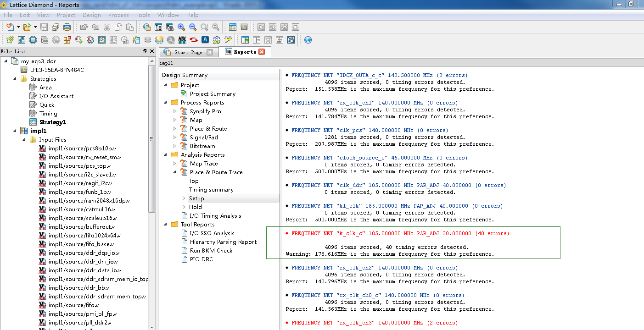Click the Print icon in toolbar
The image size is (644, 330).
67,27
